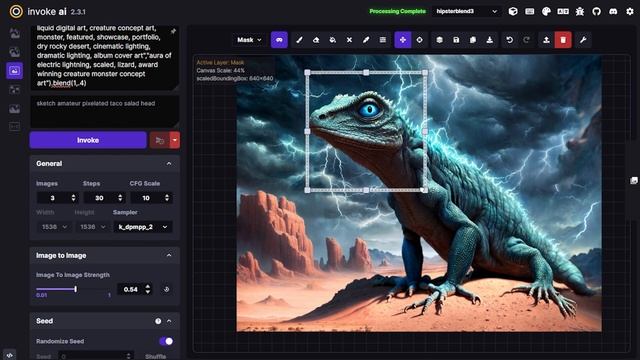Open bug report icon

(x=580, y=11)
